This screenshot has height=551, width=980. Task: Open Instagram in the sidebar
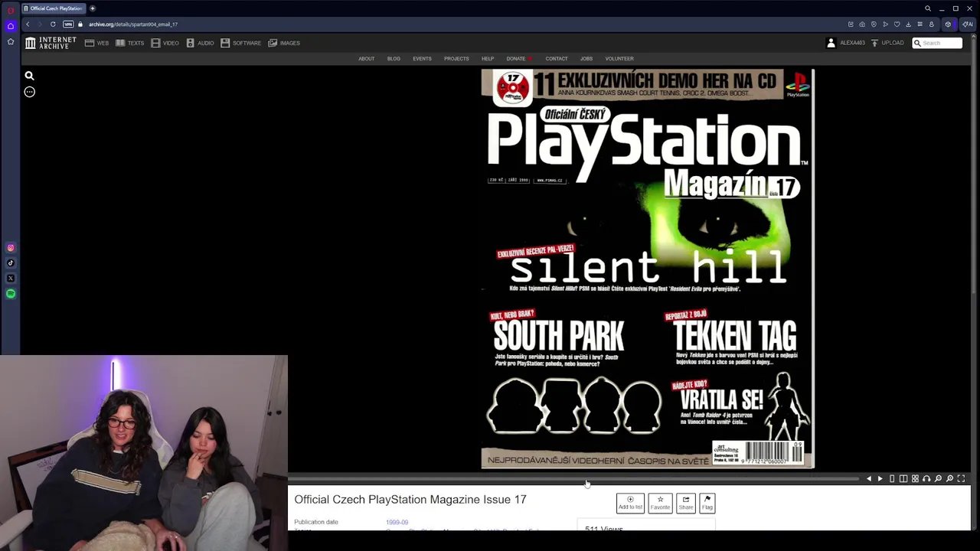(10, 248)
